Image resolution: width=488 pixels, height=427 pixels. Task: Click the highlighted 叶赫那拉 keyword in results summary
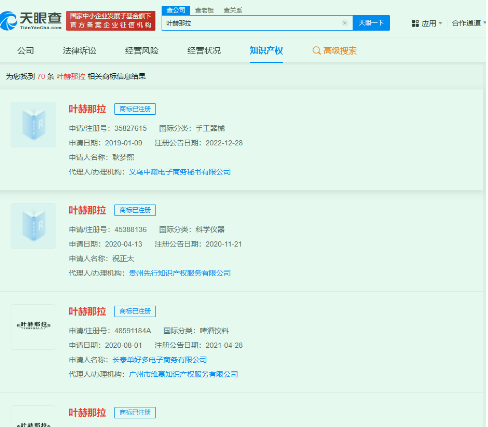point(71,76)
